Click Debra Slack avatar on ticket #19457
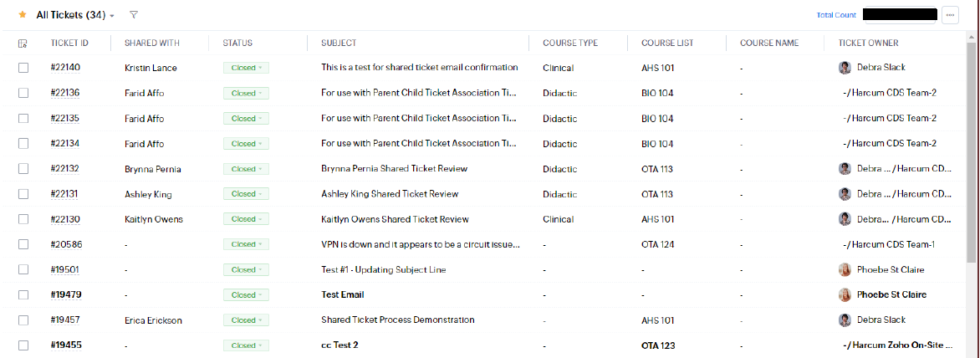 pyautogui.click(x=845, y=320)
